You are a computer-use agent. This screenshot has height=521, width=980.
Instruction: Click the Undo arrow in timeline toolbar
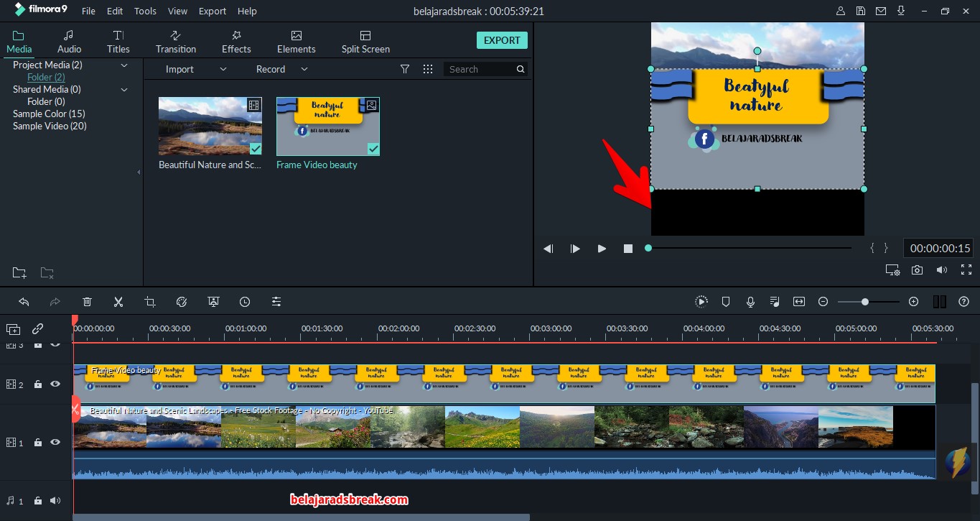(24, 302)
